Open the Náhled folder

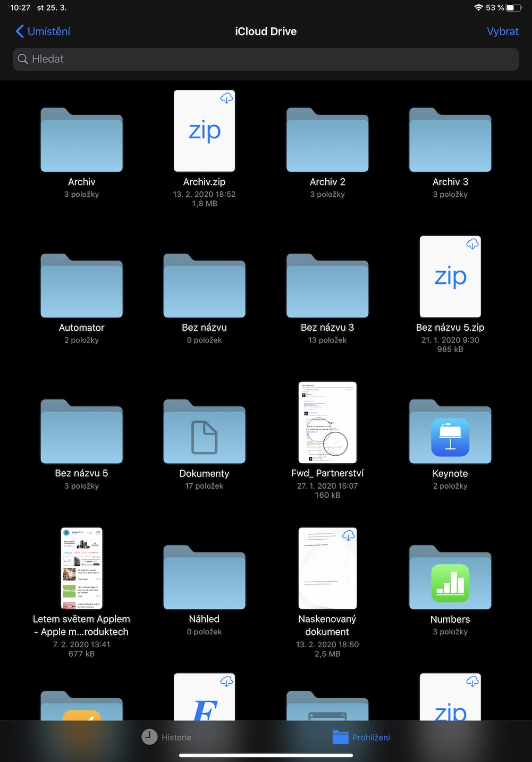205,577
